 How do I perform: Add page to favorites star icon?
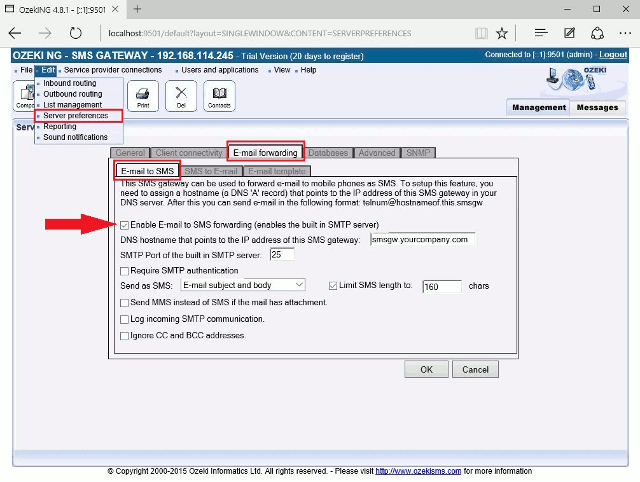(x=502, y=33)
